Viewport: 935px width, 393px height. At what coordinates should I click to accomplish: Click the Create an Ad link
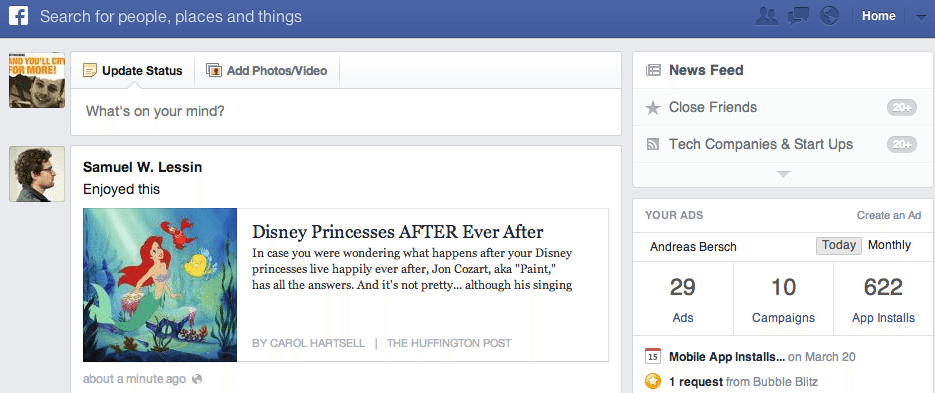[x=889, y=215]
